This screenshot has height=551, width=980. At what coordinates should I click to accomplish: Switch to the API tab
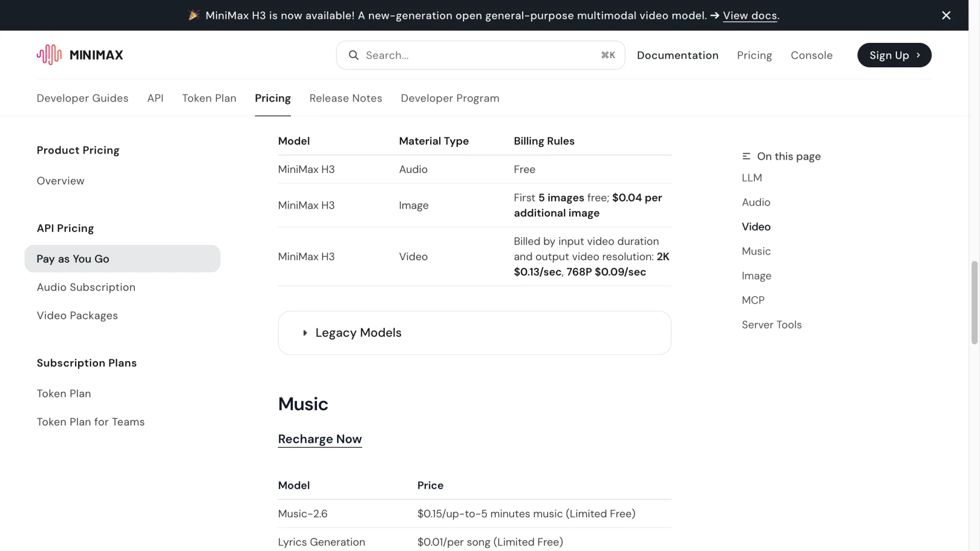pyautogui.click(x=155, y=98)
